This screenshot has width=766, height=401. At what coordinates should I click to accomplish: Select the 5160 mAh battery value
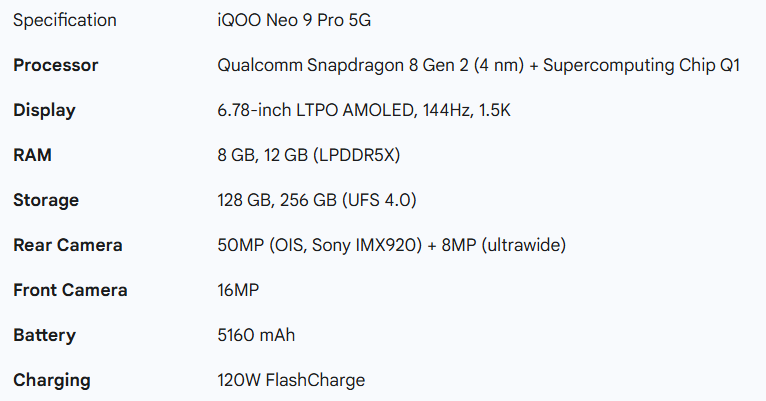click(256, 335)
